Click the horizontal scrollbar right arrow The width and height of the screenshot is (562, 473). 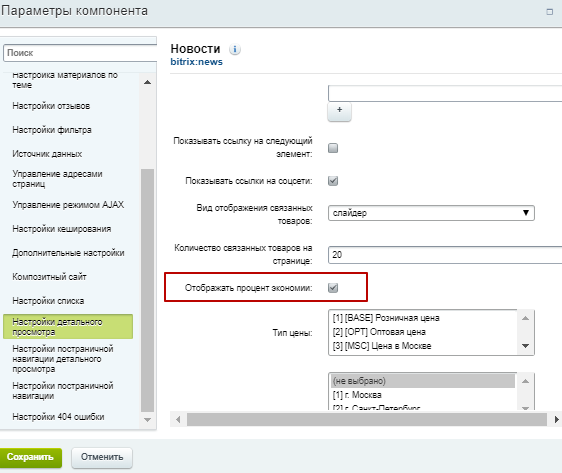tap(556, 419)
